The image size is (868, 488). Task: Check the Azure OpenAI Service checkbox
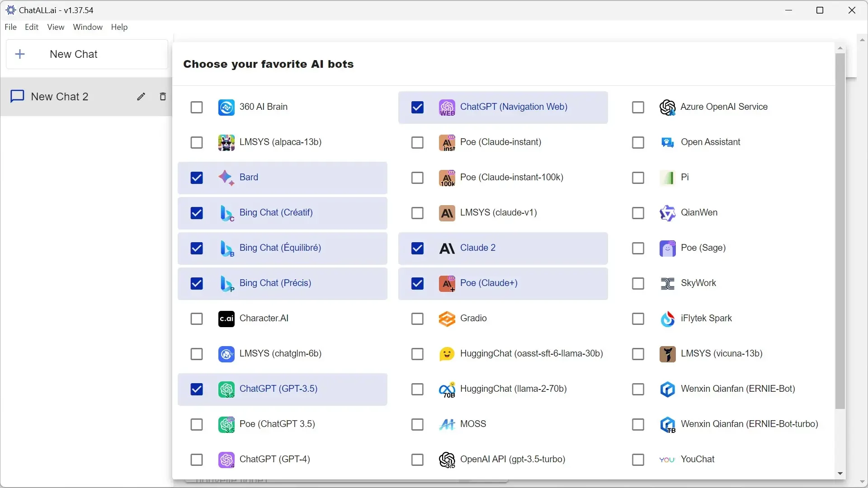pyautogui.click(x=638, y=108)
